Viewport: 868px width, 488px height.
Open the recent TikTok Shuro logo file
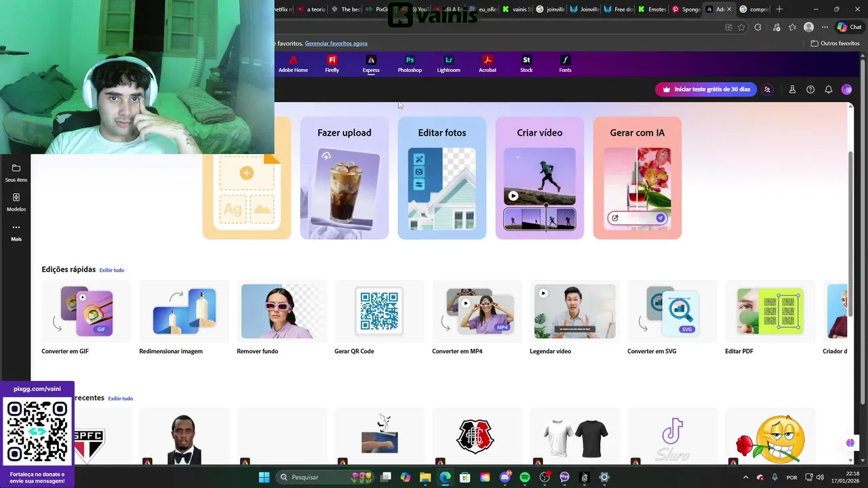tap(673, 437)
